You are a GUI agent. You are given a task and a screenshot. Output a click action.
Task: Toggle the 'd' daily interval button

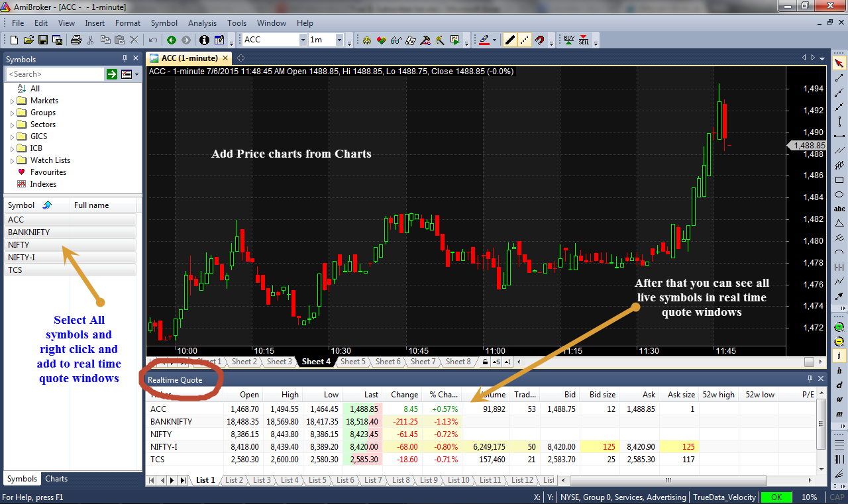tap(839, 385)
